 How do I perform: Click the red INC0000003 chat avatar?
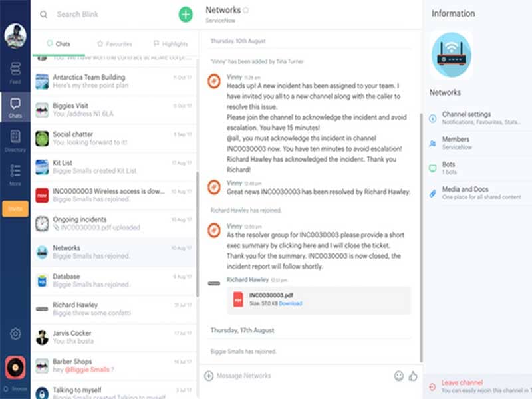(42, 196)
